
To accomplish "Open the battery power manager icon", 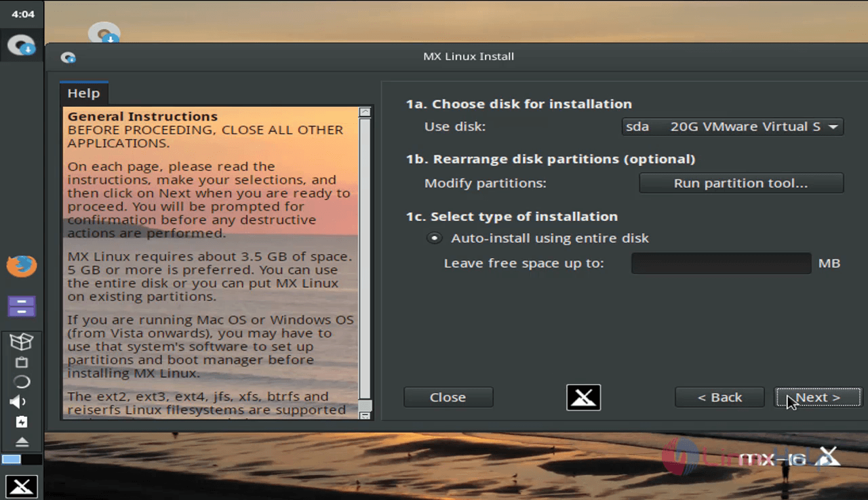I will coord(22,422).
